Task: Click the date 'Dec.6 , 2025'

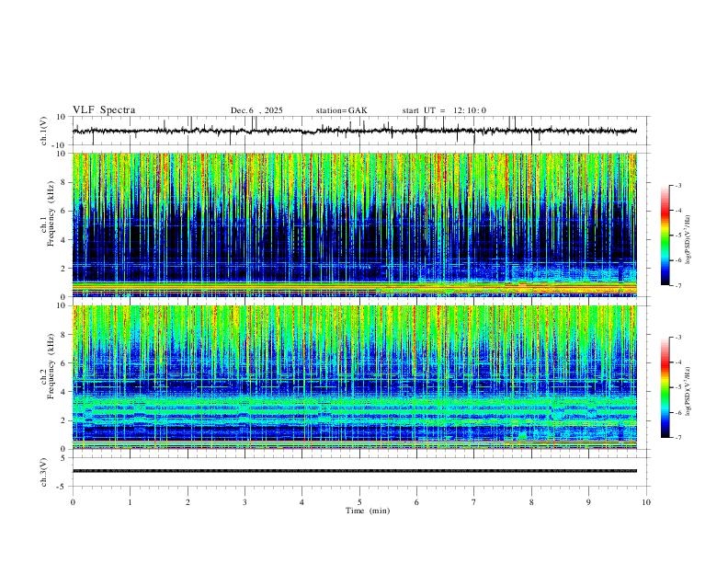Action: pos(256,110)
